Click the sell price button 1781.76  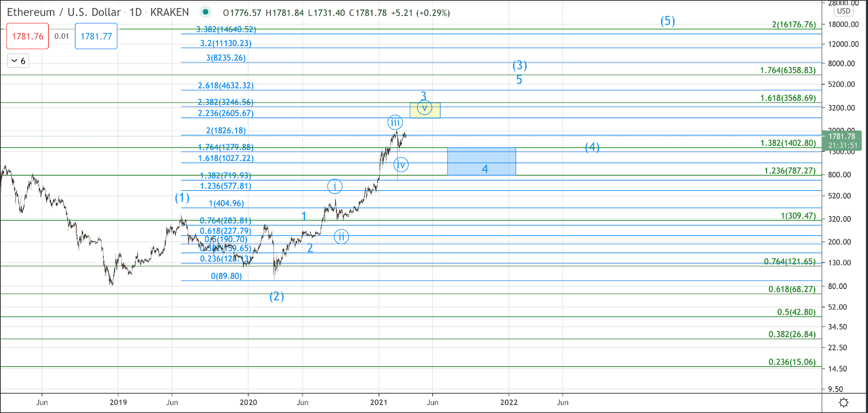[x=28, y=36]
